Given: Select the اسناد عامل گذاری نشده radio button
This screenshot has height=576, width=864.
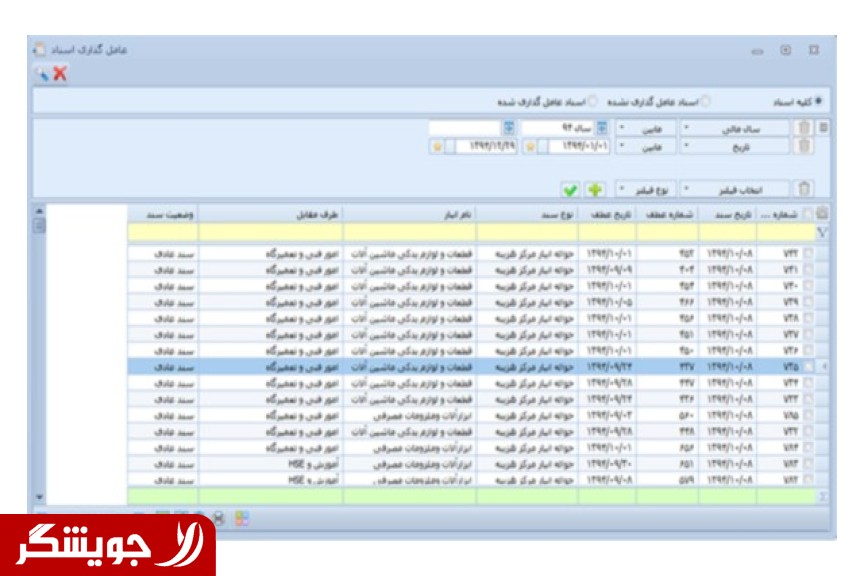Looking at the screenshot, I should click(706, 101).
